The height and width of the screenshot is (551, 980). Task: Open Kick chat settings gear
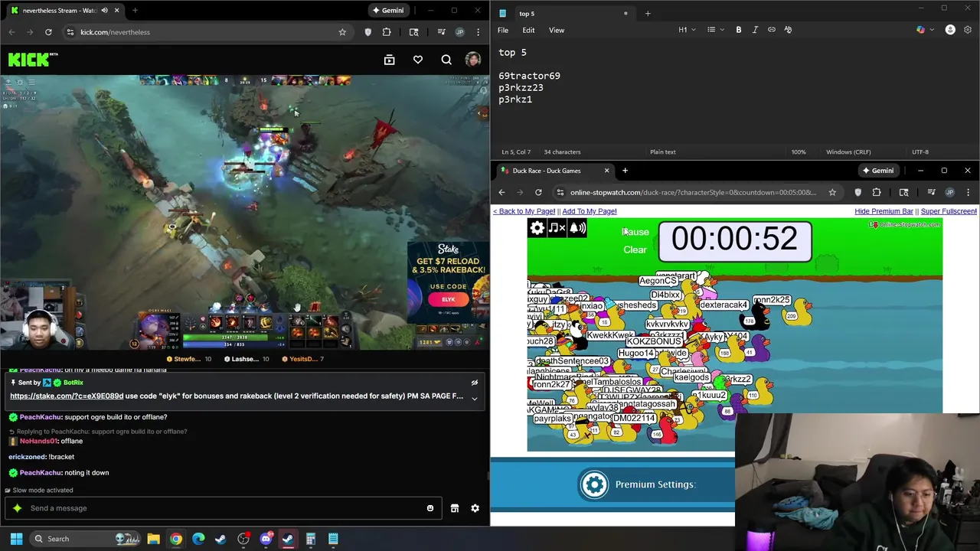click(x=475, y=508)
